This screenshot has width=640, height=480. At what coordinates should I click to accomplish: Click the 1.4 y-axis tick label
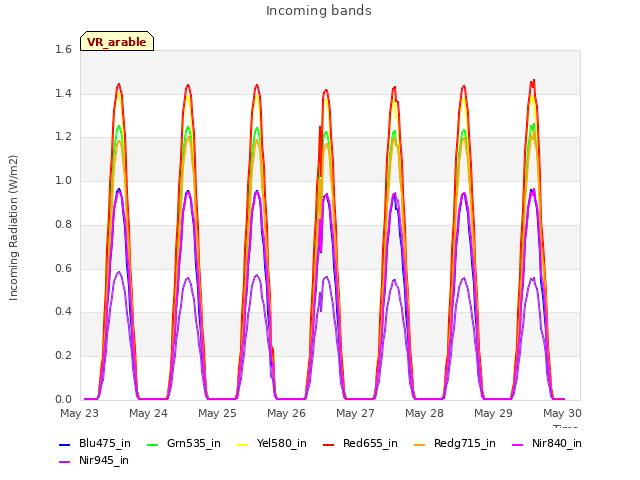(63, 94)
